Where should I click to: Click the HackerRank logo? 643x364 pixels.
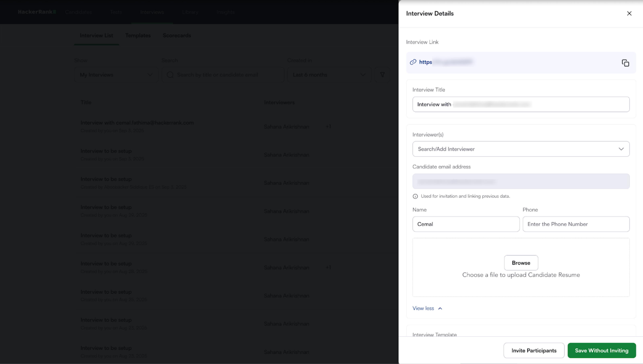37,12
